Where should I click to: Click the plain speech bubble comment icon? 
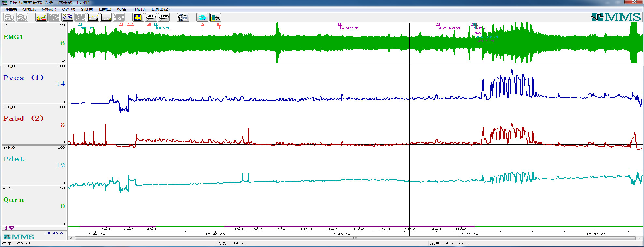[x=151, y=17]
